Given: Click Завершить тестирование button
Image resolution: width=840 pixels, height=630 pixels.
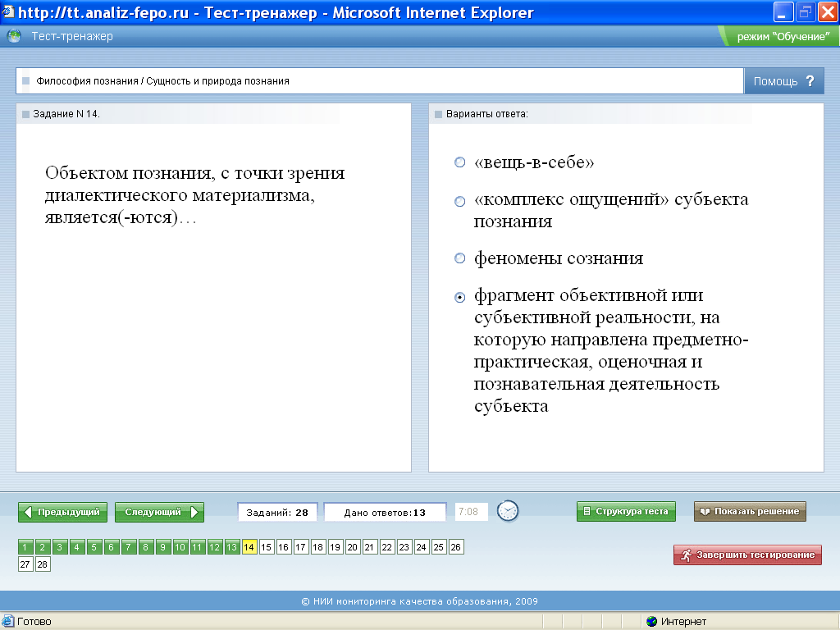Looking at the screenshot, I should (x=747, y=555).
